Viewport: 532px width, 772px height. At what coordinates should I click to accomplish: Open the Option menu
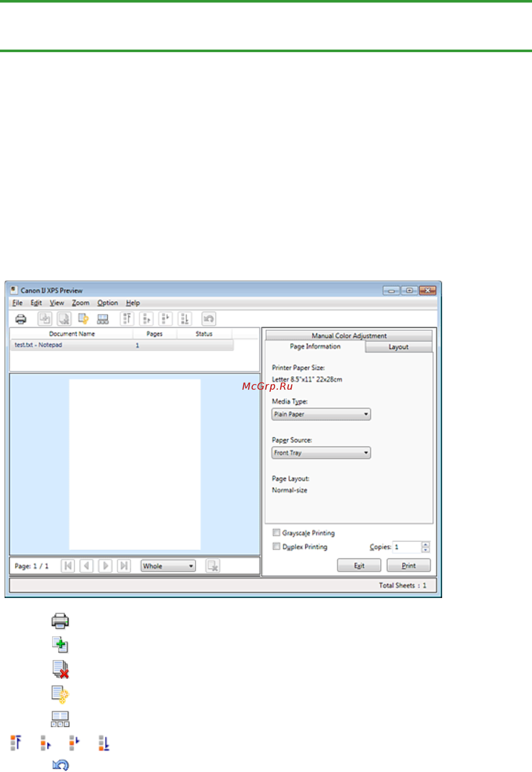pyautogui.click(x=108, y=303)
